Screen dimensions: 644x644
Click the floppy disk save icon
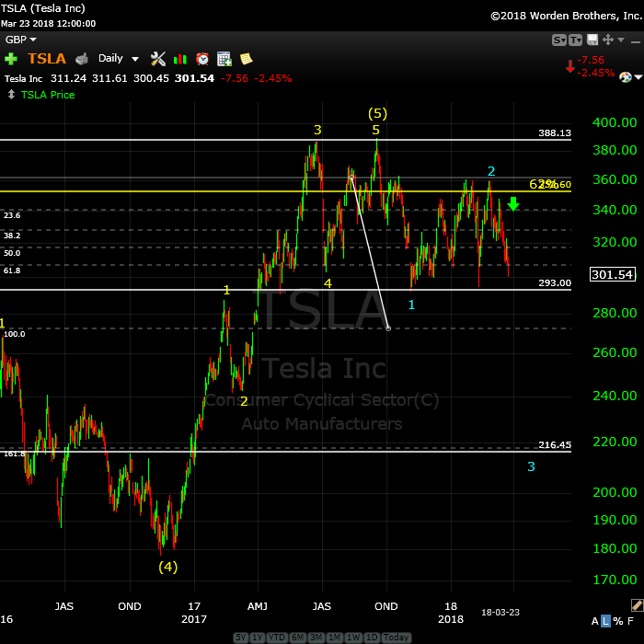click(x=592, y=40)
